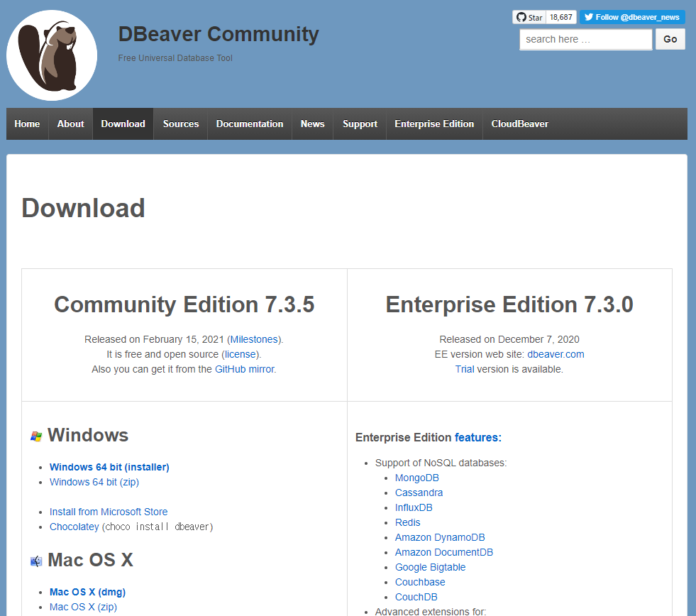This screenshot has height=616, width=696.
Task: Open the Milestones link
Action: click(x=254, y=339)
